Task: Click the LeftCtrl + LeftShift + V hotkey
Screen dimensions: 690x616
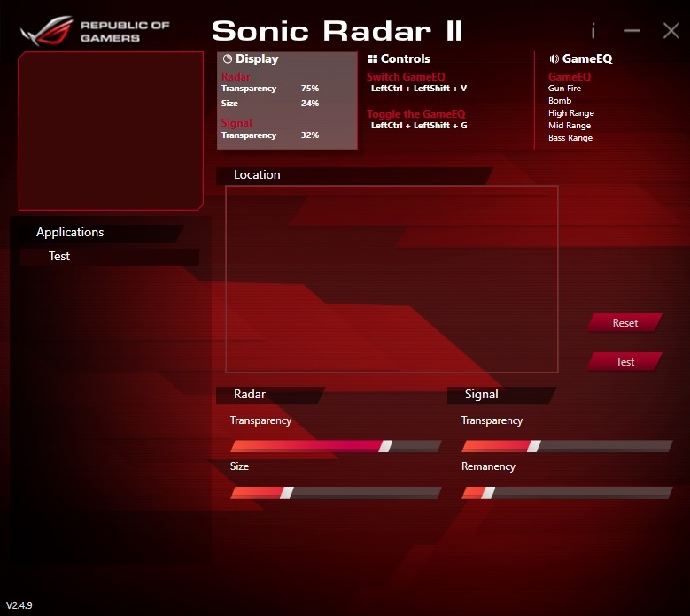Action: tap(418, 89)
